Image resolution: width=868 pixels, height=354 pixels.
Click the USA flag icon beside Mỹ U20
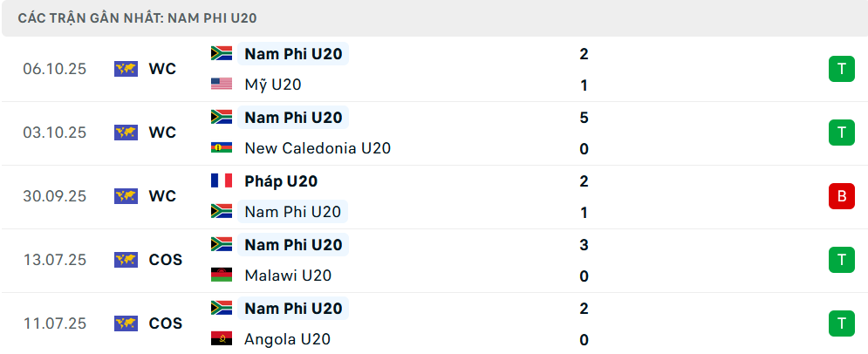coord(222,85)
